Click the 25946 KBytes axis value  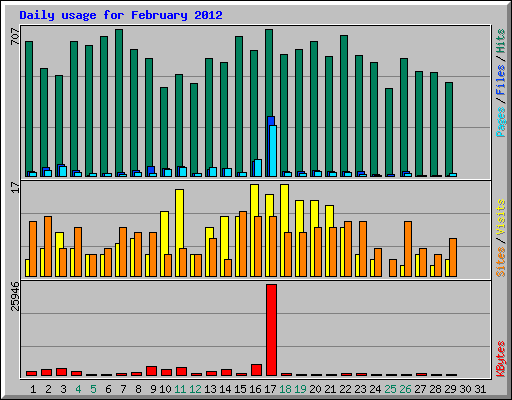click(x=15, y=297)
